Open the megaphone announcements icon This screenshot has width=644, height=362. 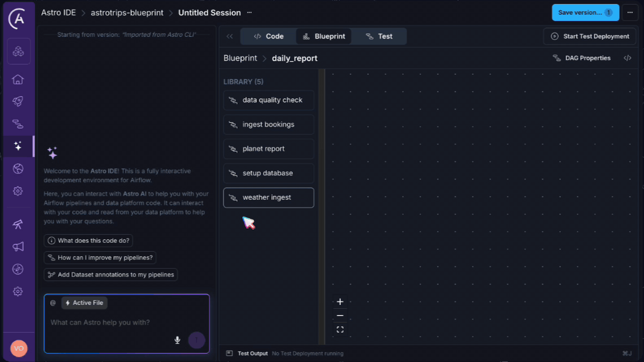coord(18,247)
